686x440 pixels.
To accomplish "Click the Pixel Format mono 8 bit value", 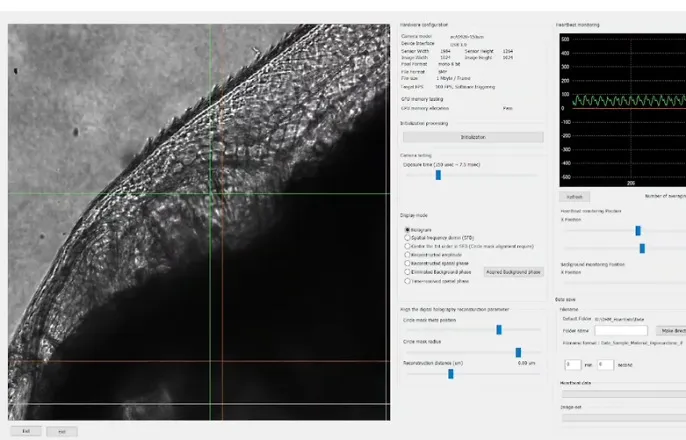I will pos(449,64).
